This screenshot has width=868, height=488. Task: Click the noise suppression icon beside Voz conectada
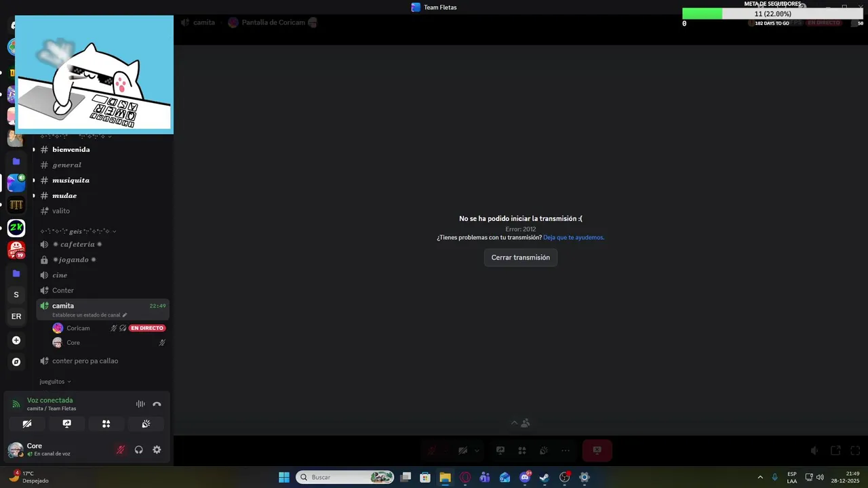pyautogui.click(x=140, y=404)
